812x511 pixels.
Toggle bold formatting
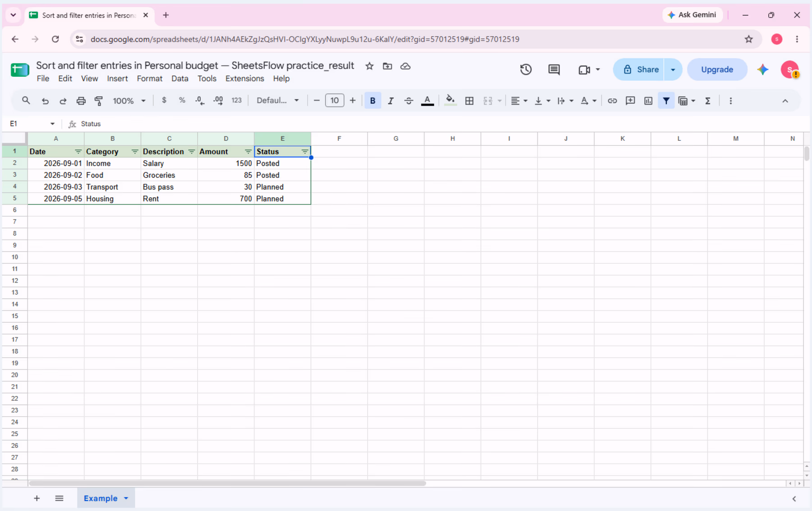pyautogui.click(x=373, y=101)
